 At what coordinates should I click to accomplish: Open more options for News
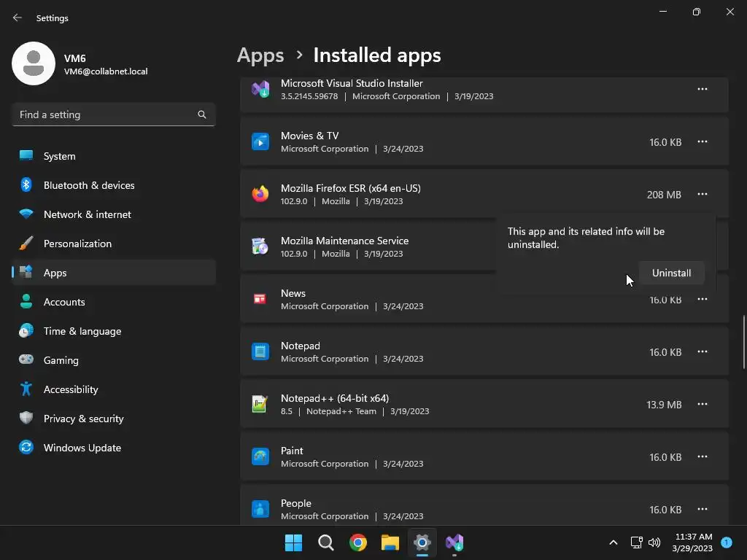pyautogui.click(x=703, y=299)
